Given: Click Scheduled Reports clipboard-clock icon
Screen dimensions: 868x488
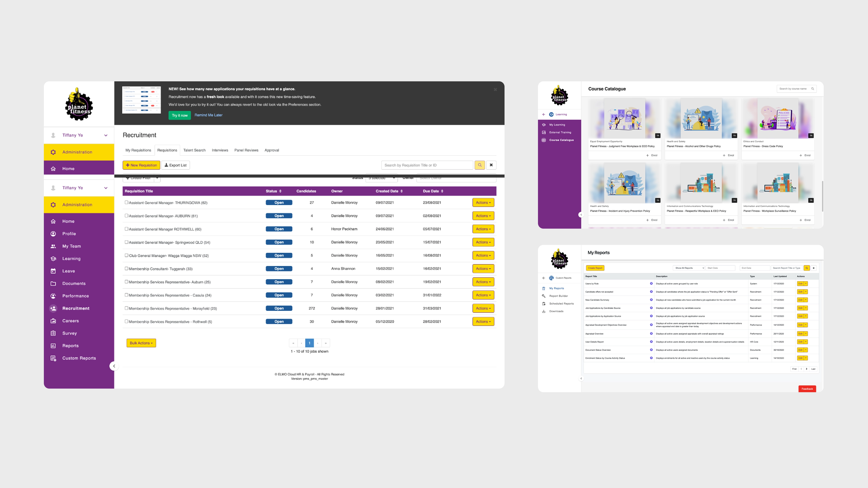Looking at the screenshot, I should coord(543,304).
